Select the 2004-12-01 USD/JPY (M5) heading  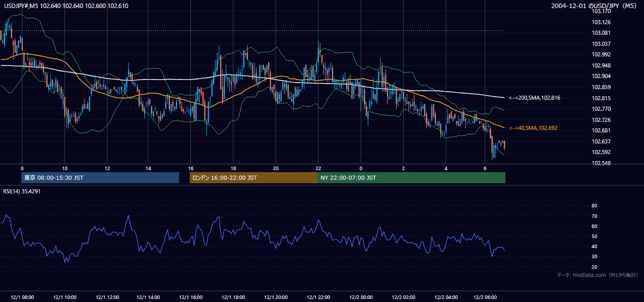pos(595,6)
